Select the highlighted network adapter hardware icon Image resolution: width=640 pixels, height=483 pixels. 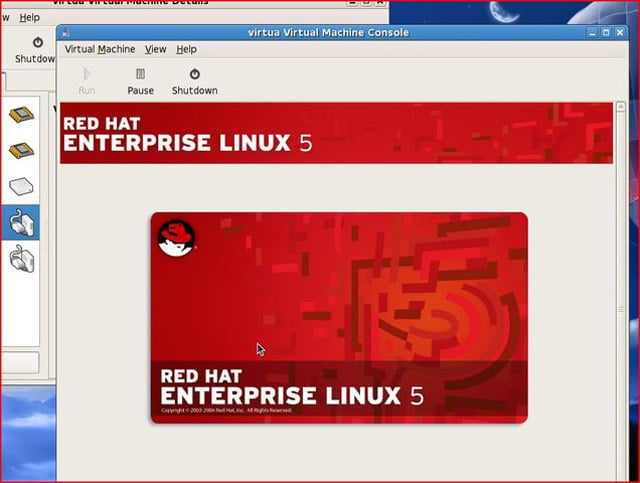(20, 223)
